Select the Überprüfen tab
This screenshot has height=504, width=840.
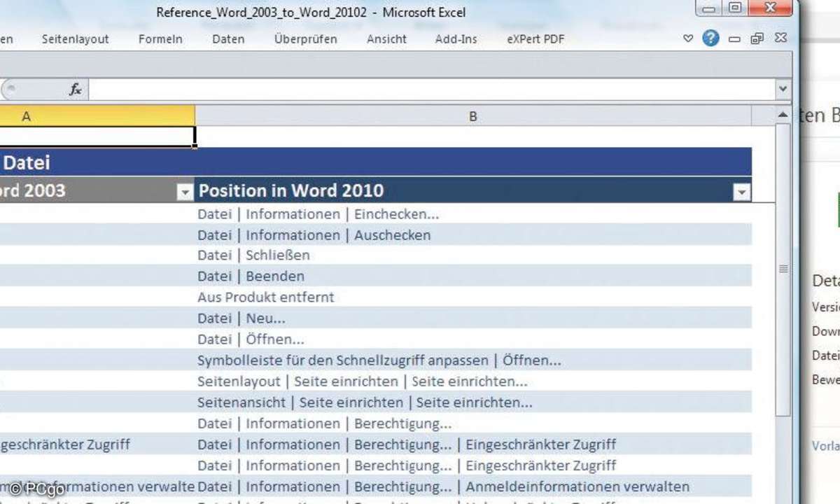305,39
